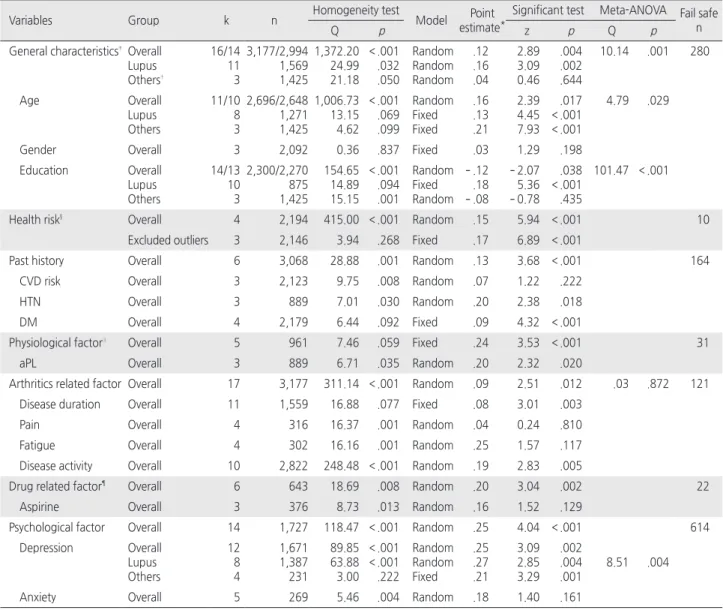Select the 'CVD risk' variable label

pyautogui.click(x=40, y=281)
